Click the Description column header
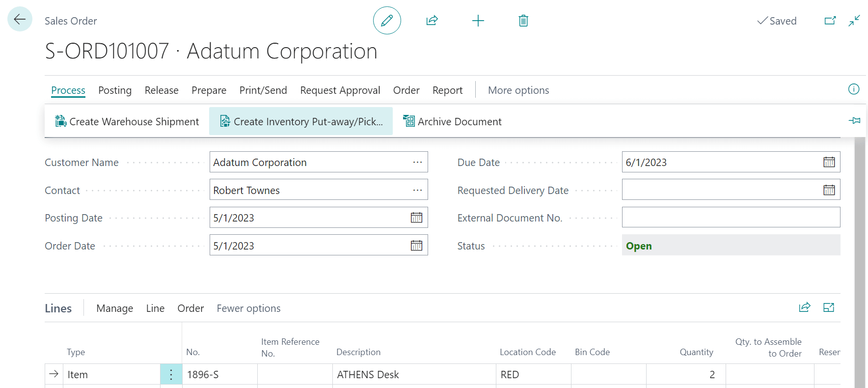 point(358,352)
